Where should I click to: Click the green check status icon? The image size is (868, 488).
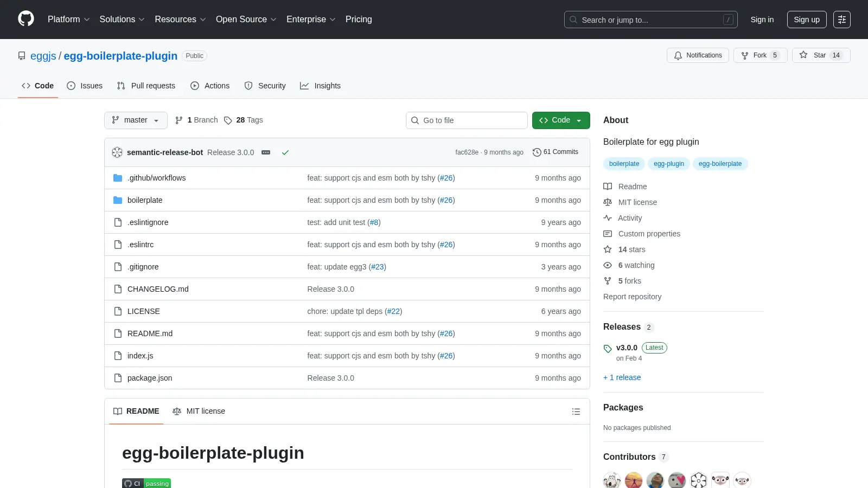pos(285,152)
